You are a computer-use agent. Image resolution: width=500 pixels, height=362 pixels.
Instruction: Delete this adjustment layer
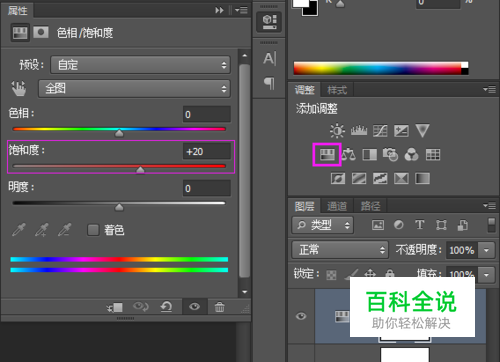[x=219, y=307]
